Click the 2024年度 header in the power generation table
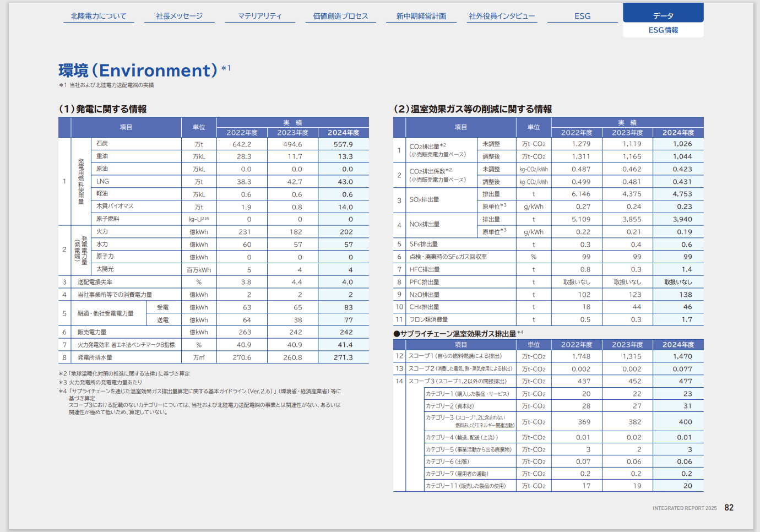Viewport: 760px width, 532px height. point(343,133)
